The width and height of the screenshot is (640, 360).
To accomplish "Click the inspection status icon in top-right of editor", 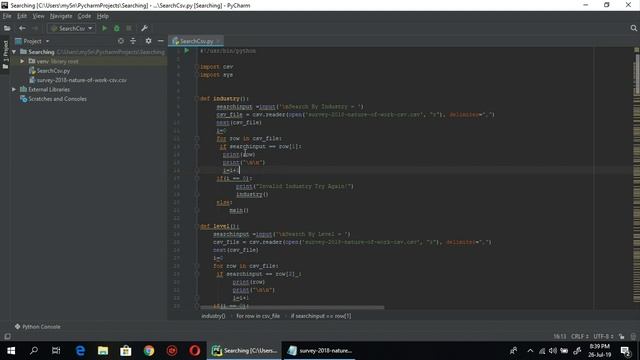I will [x=636, y=50].
